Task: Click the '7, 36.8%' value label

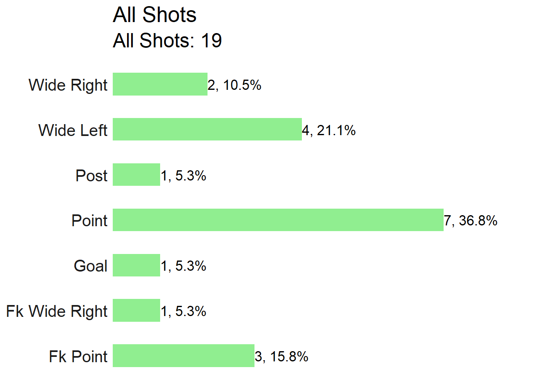Action: (471, 221)
